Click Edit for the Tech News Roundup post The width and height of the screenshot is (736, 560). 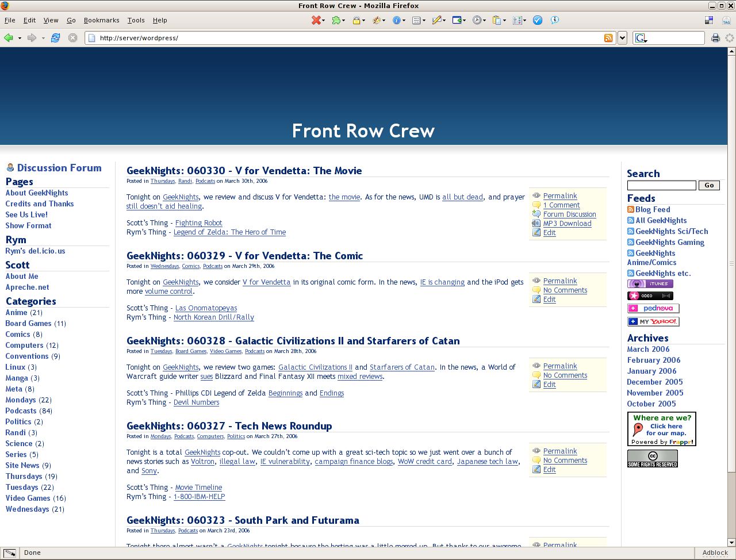(x=549, y=470)
